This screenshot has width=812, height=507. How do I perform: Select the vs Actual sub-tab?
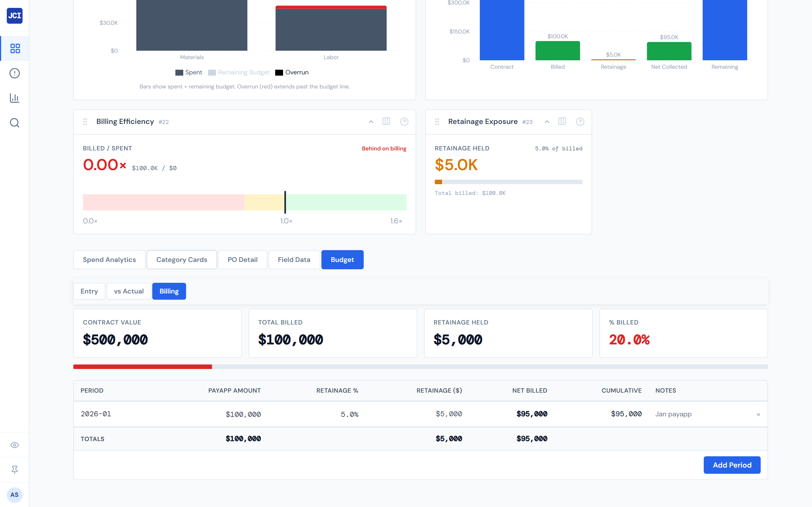coord(129,291)
